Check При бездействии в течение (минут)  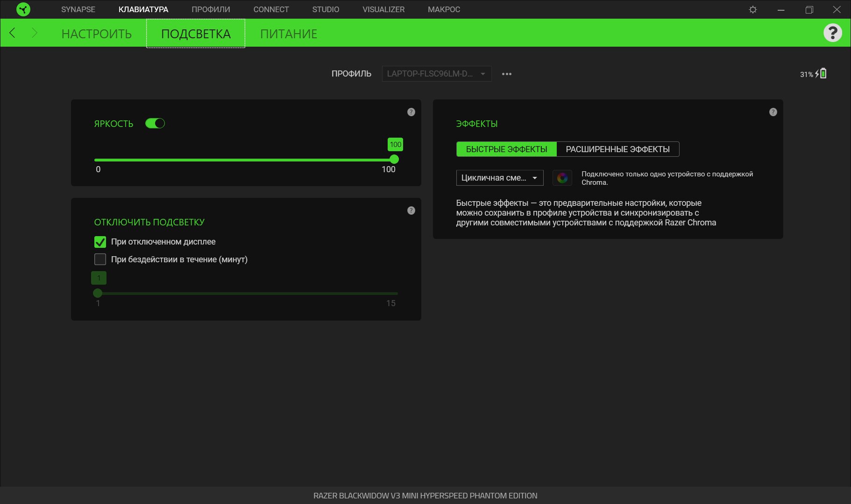(100, 259)
